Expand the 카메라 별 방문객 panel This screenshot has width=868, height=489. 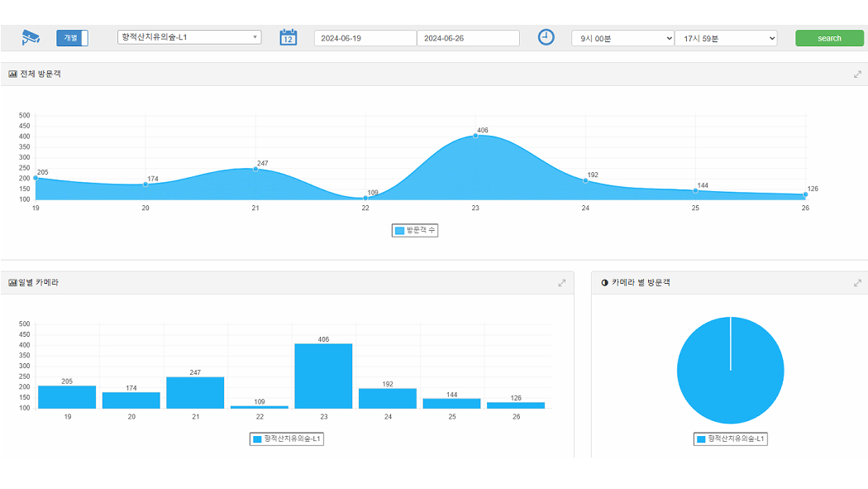tap(857, 283)
